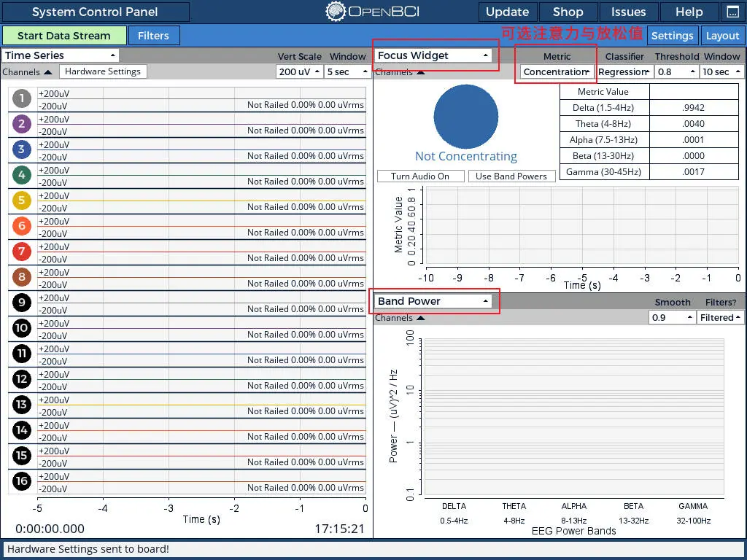Click channel 13 circle icon
The image size is (747, 560).
coord(21,405)
